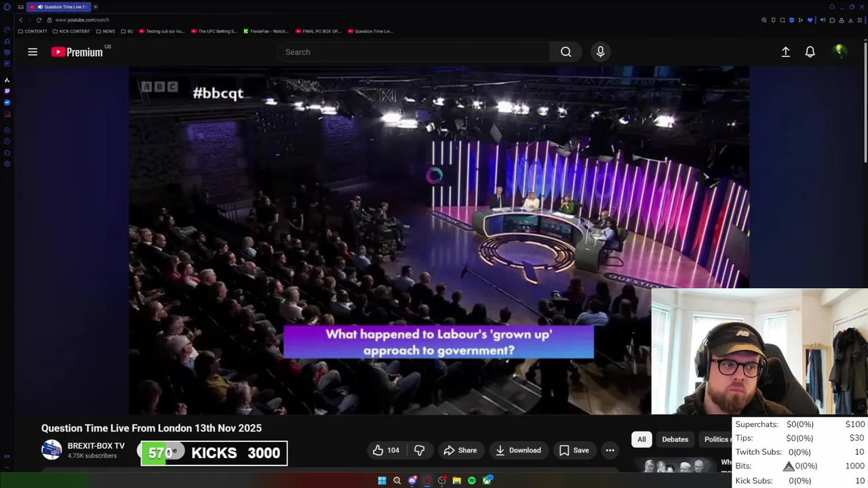Click the YouTube search input field

pos(414,52)
